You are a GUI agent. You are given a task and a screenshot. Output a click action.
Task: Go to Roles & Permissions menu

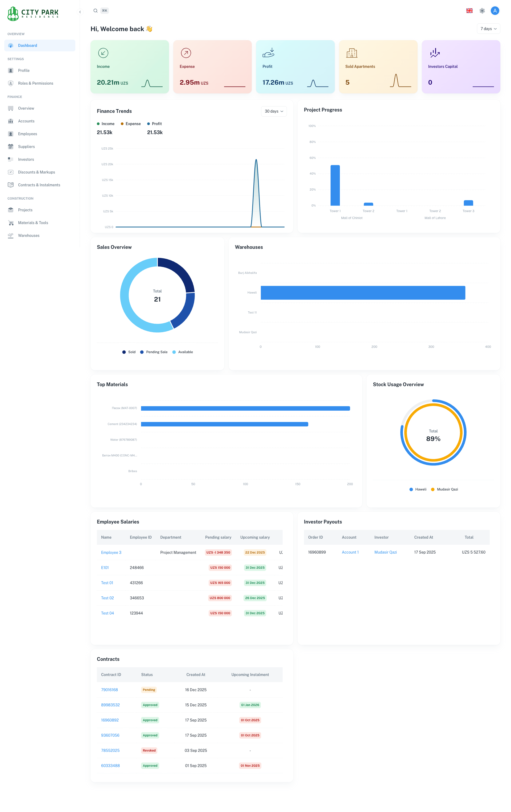35,83
